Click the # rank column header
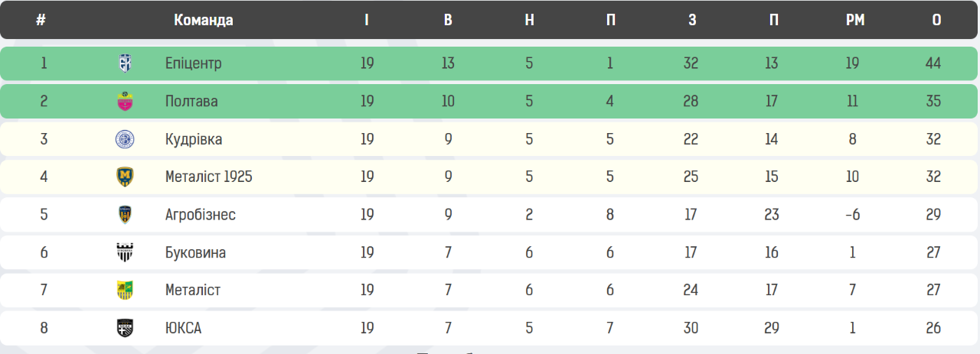 41,21
